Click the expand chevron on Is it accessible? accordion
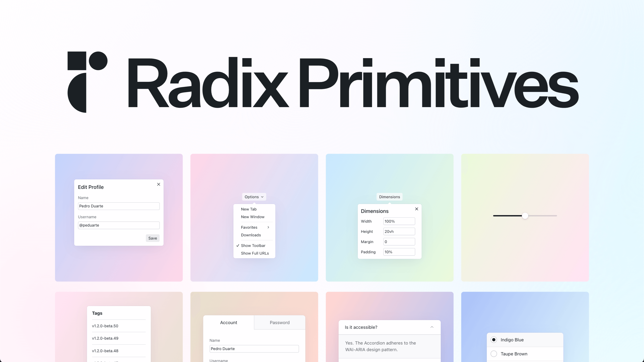The width and height of the screenshot is (644, 362). click(x=432, y=327)
